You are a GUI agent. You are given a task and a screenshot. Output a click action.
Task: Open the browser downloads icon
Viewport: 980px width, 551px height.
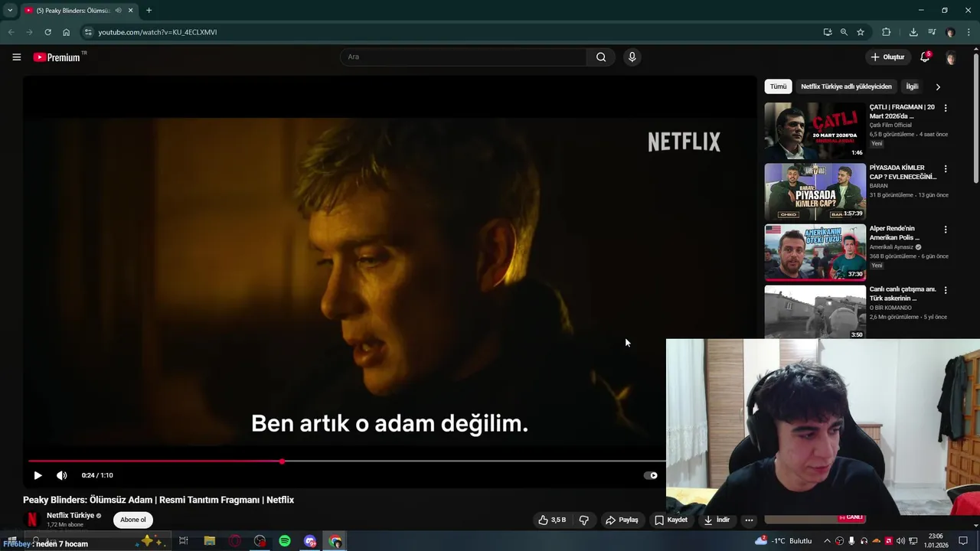point(913,32)
